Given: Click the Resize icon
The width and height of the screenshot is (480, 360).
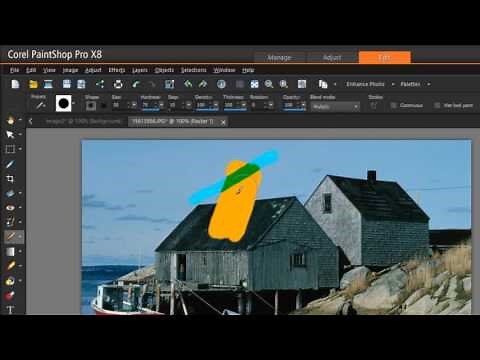Looking at the screenshot, I should [x=170, y=84].
